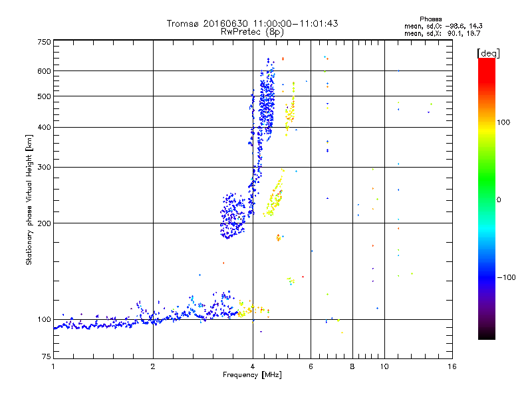The image size is (532, 399).
Task: Click the y-axis tick label '600'
Action: click(x=44, y=71)
